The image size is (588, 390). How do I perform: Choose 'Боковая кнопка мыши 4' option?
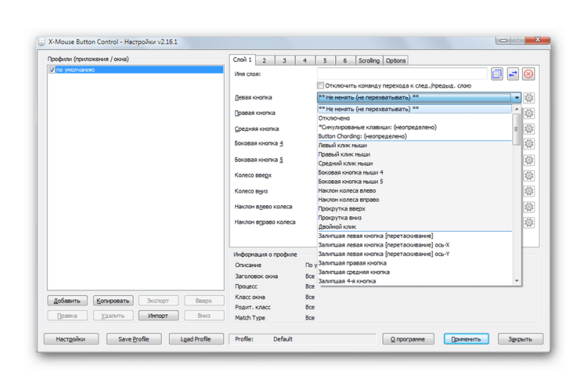[415, 172]
